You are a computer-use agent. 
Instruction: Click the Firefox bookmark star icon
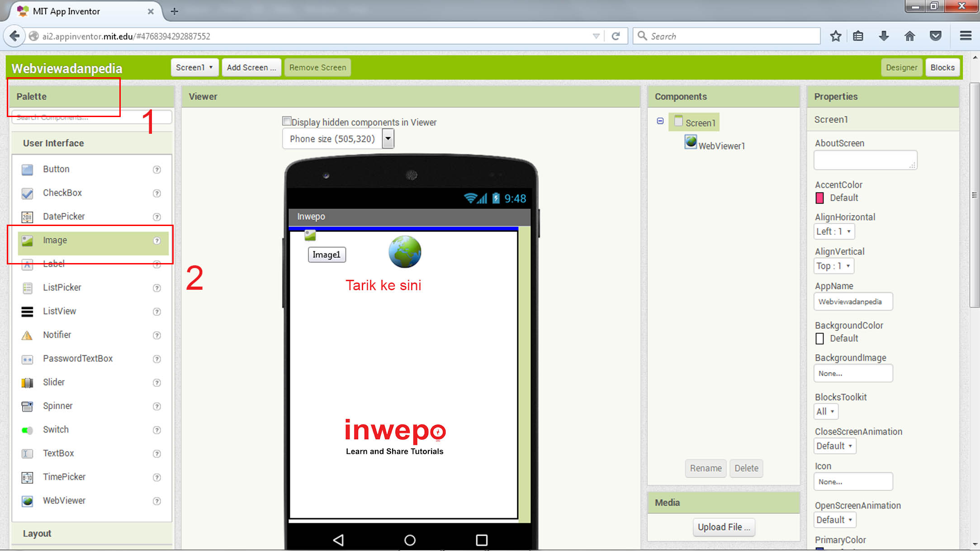(x=835, y=36)
